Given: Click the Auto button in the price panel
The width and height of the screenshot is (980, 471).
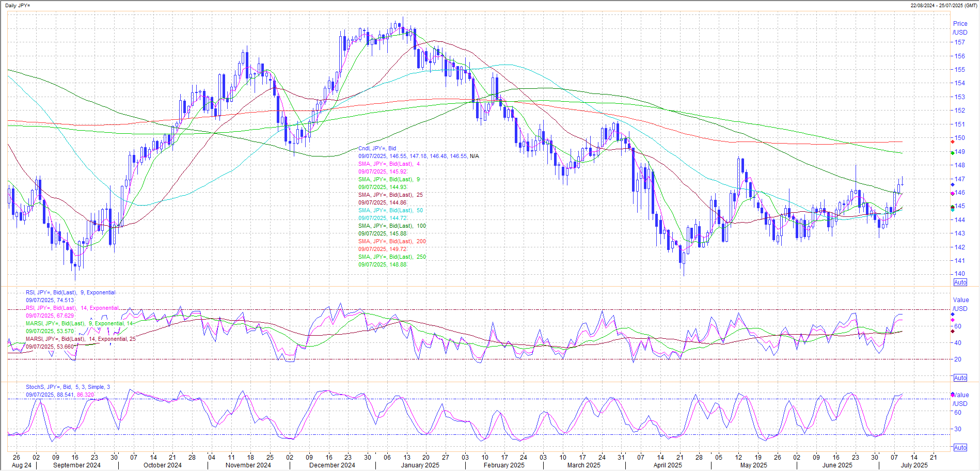Looking at the screenshot, I should coord(960,282).
